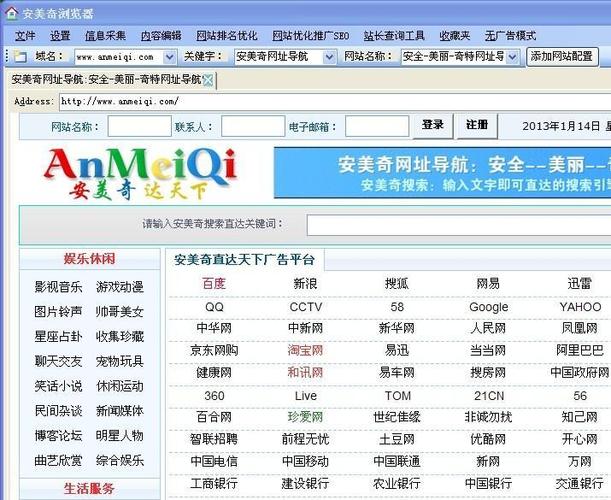Open the 淘宝网 link
The width and height of the screenshot is (611, 500).
click(305, 350)
